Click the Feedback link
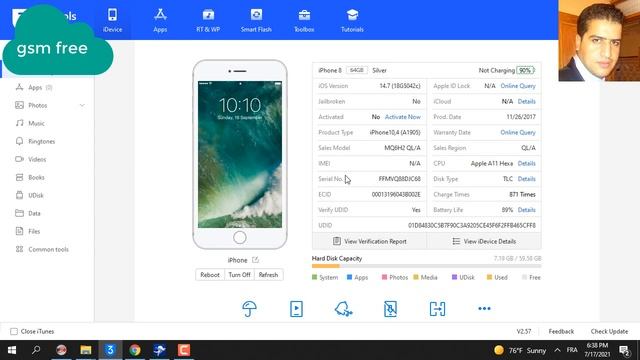The image size is (640, 360). coord(561,331)
